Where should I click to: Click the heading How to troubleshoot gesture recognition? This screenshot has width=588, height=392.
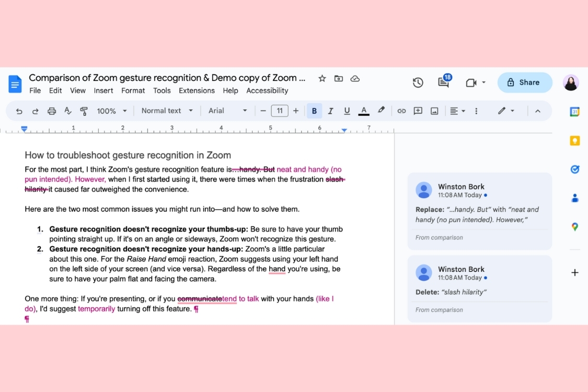tap(128, 155)
